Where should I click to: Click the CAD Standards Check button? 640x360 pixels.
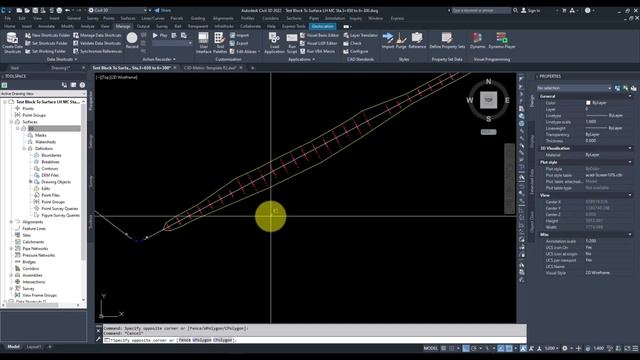353,43
